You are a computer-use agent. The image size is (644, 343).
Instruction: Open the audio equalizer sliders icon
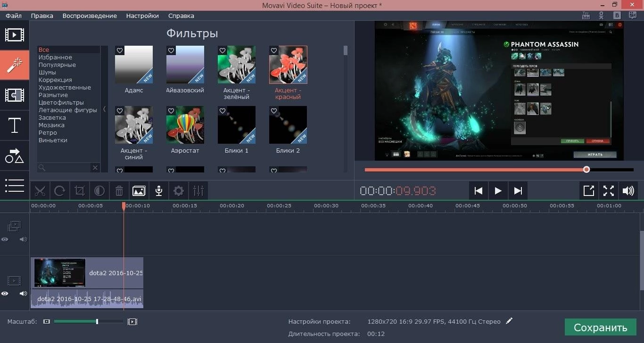(198, 191)
